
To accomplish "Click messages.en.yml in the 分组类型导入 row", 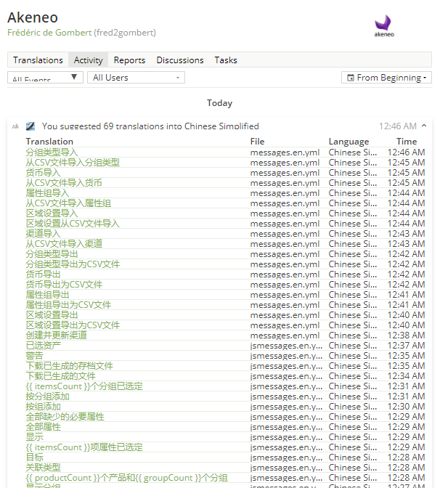I will pos(285,152).
